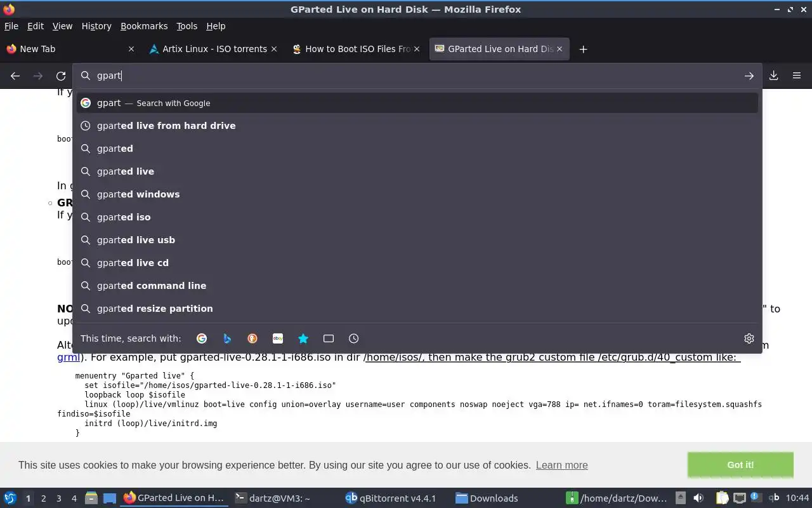Close the Artix Linux tab
This screenshot has width=812, height=508.
point(274,49)
